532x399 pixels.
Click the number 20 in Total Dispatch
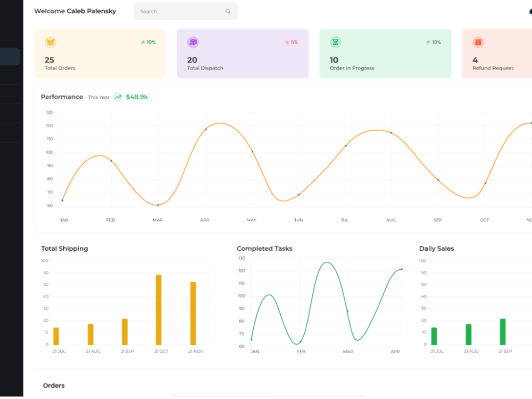click(193, 60)
